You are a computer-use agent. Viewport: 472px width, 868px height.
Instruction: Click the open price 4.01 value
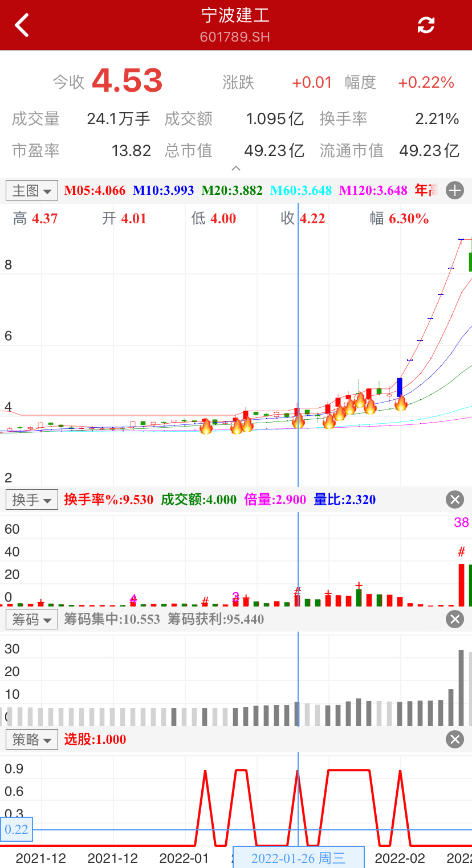134,219
